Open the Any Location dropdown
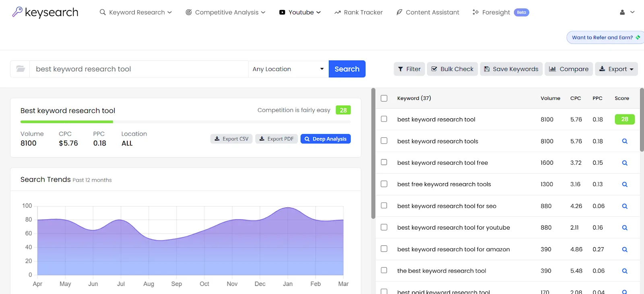The image size is (644, 294). [288, 69]
